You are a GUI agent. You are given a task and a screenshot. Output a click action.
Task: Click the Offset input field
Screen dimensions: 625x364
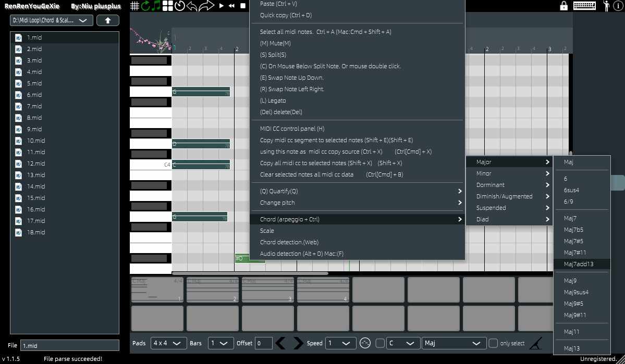pyautogui.click(x=263, y=343)
